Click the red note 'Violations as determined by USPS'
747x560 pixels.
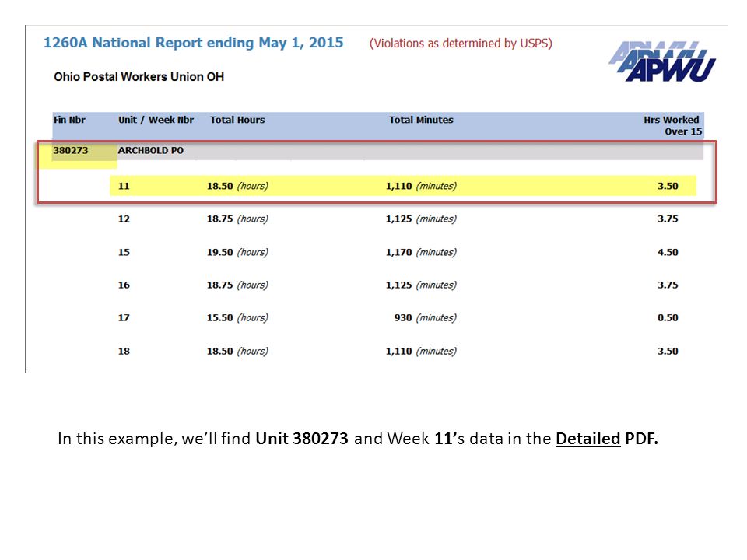pyautogui.click(x=461, y=44)
